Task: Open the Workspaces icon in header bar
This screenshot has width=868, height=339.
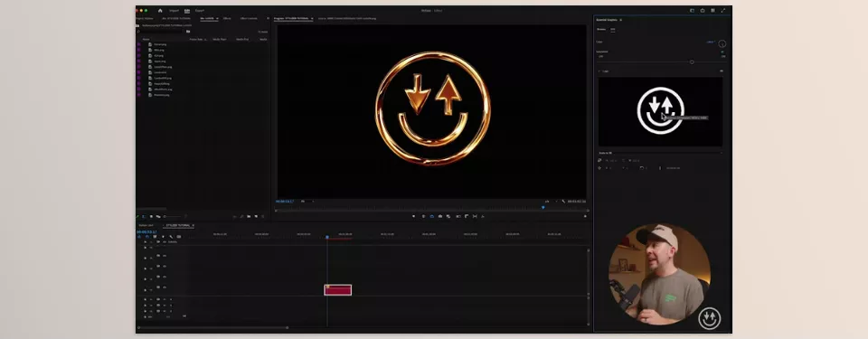Action: coord(692,10)
